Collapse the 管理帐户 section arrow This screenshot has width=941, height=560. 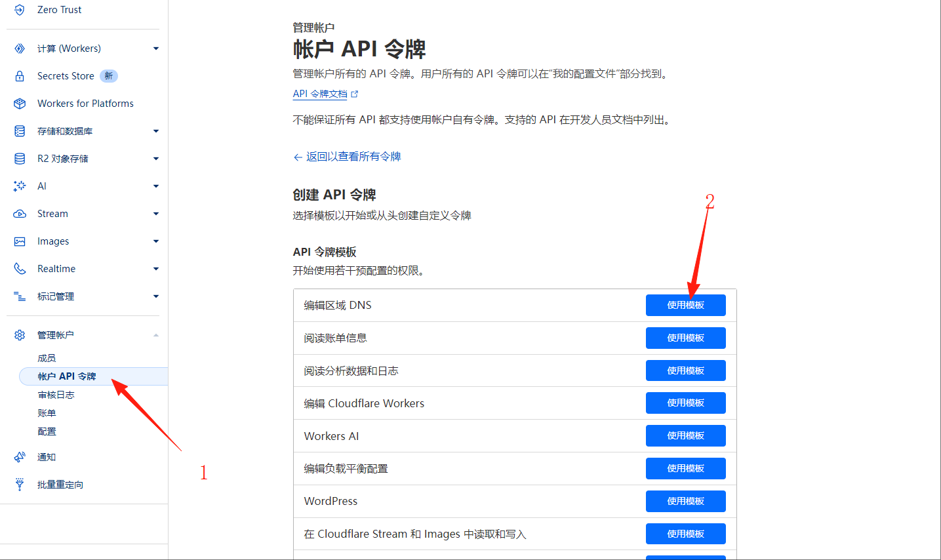click(156, 335)
